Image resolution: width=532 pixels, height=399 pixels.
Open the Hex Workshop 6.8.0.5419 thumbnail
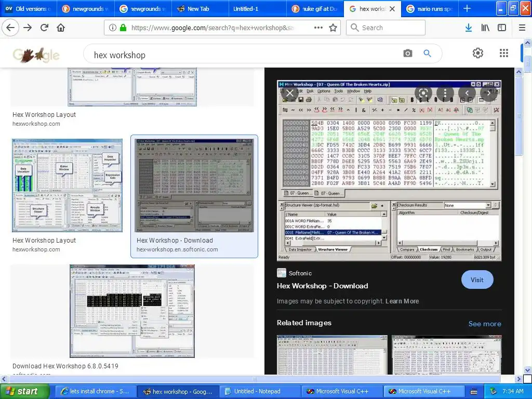click(x=132, y=311)
